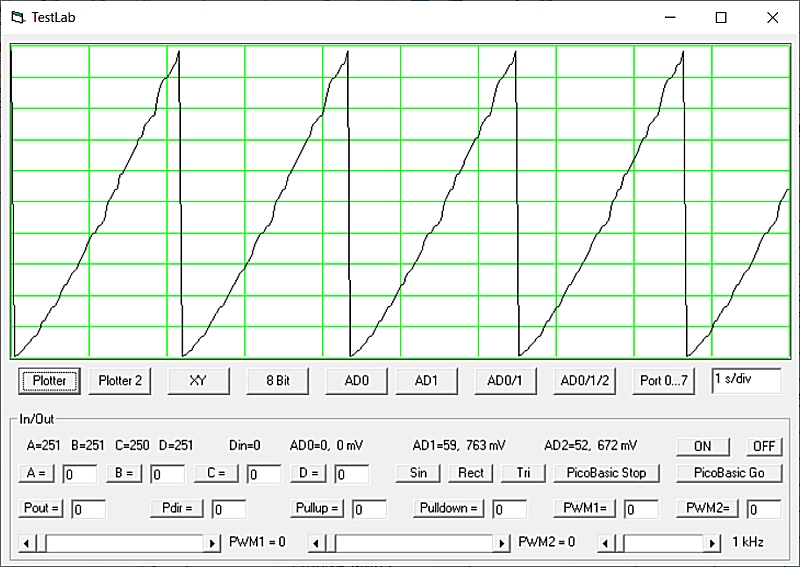Viewport: 800px width, 567px height.
Task: Generate a Rect waveform
Action: [x=471, y=473]
